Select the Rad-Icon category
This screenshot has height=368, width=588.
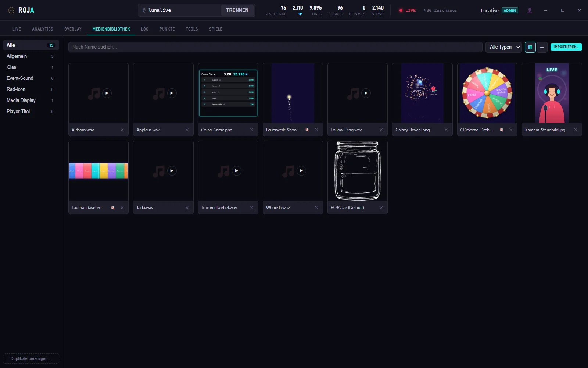(x=31, y=89)
